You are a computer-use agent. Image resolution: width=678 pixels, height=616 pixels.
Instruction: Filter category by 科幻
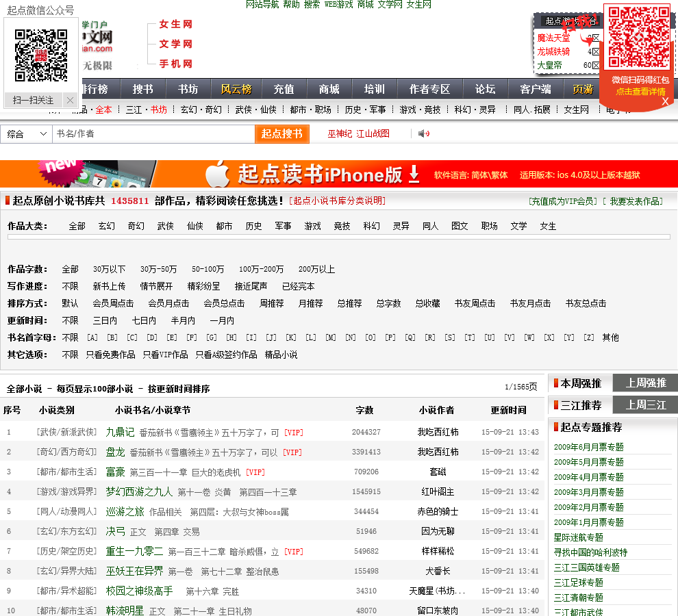371,226
